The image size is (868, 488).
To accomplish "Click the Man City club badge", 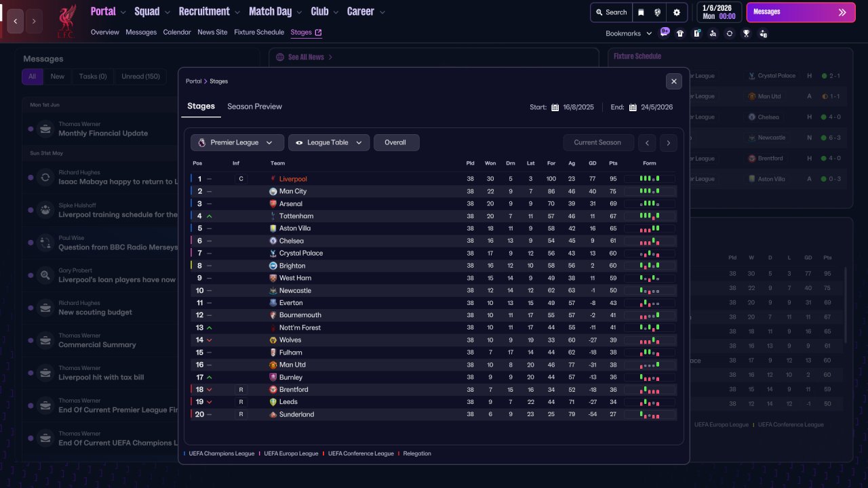I will (x=273, y=192).
